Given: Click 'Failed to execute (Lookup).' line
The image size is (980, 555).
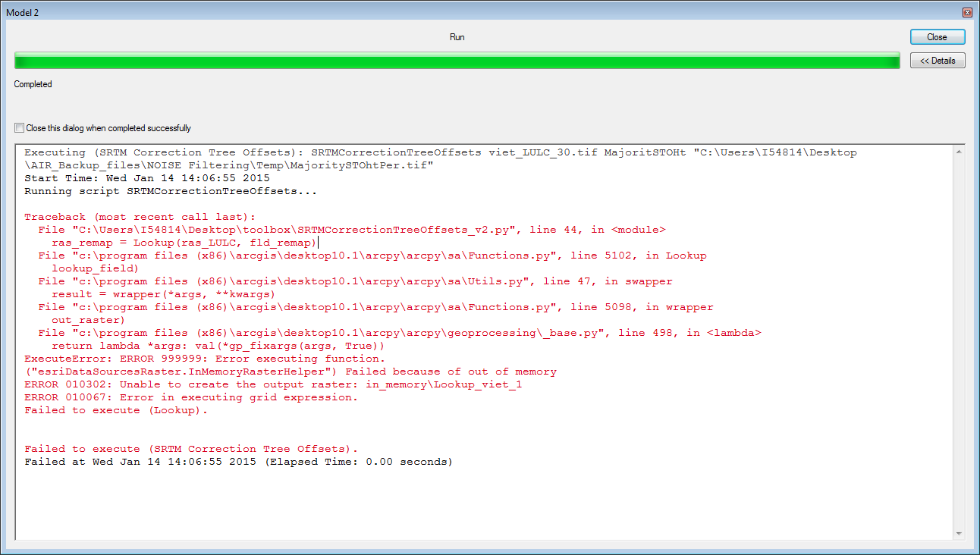Looking at the screenshot, I should (x=116, y=410).
